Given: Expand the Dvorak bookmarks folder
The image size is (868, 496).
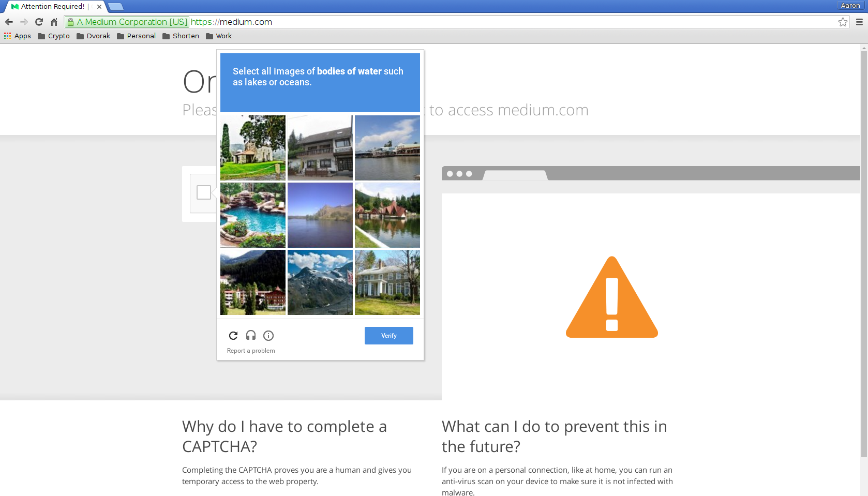Looking at the screenshot, I should (94, 36).
